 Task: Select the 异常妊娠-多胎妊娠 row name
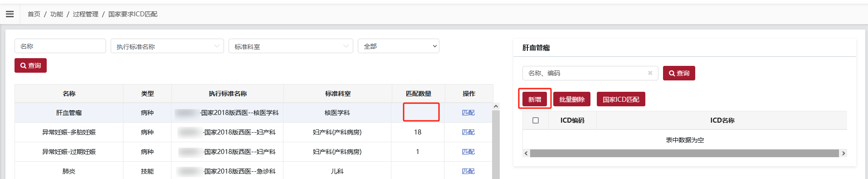click(69, 132)
